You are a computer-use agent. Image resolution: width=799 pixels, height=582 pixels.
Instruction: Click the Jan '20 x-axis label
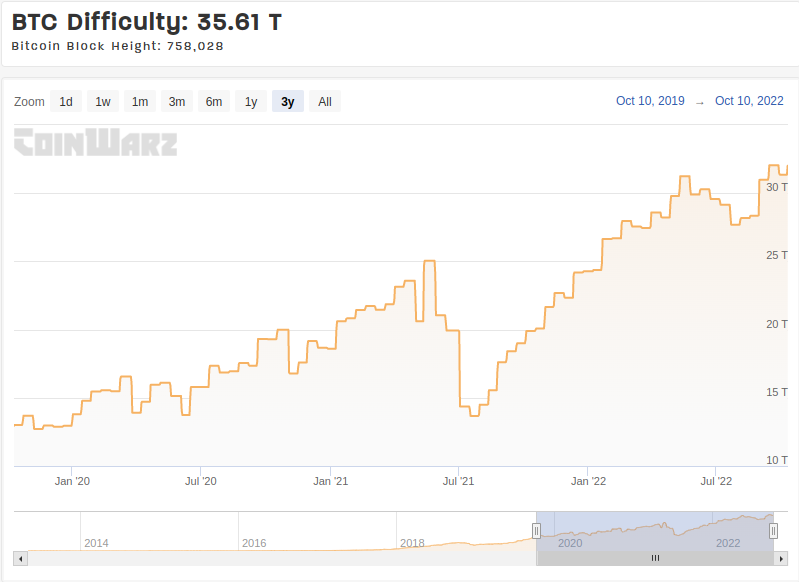tap(72, 481)
